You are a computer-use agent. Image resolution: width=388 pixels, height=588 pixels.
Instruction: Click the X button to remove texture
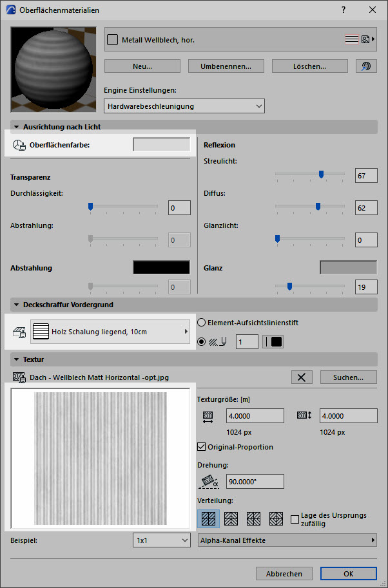click(x=301, y=377)
